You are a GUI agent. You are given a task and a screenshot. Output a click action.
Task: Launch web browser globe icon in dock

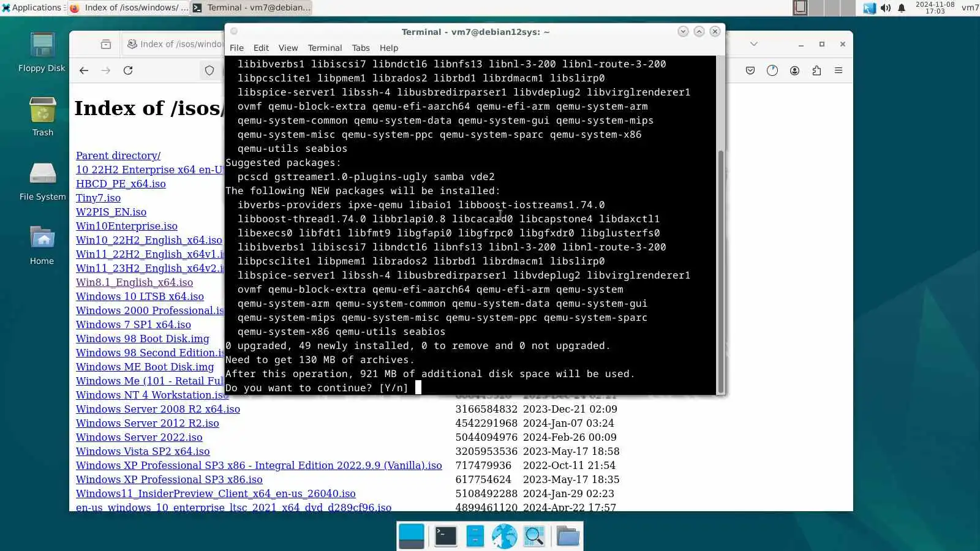[504, 536]
